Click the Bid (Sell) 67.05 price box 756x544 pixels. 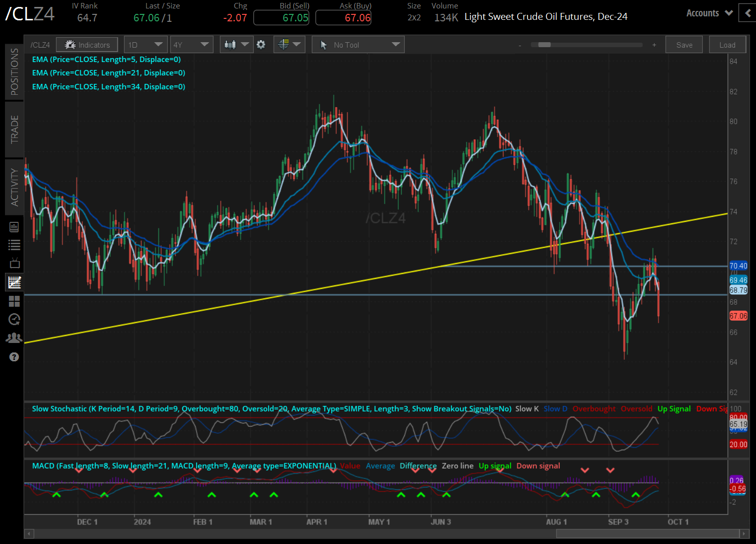[x=281, y=18]
